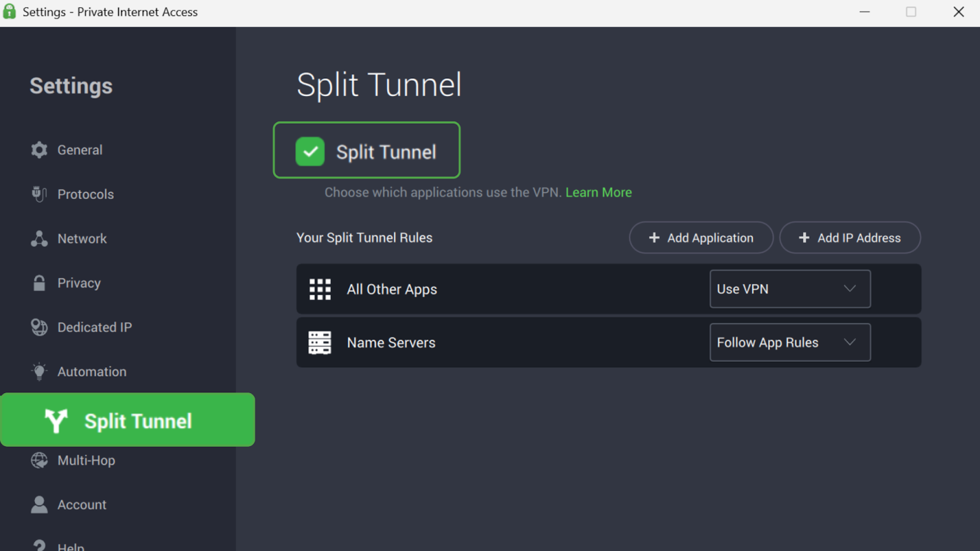Click the Name Servers rule label
The image size is (980, 551).
tap(391, 343)
